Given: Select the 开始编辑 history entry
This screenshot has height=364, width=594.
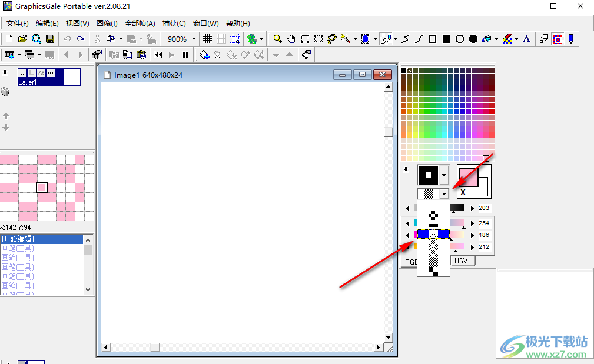Looking at the screenshot, I should (x=42, y=239).
